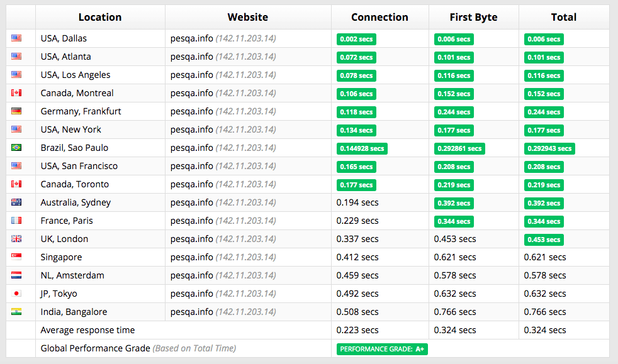Viewport: 618px width, 364px height.
Task: Select the First Byte column header
Action: [x=473, y=18]
